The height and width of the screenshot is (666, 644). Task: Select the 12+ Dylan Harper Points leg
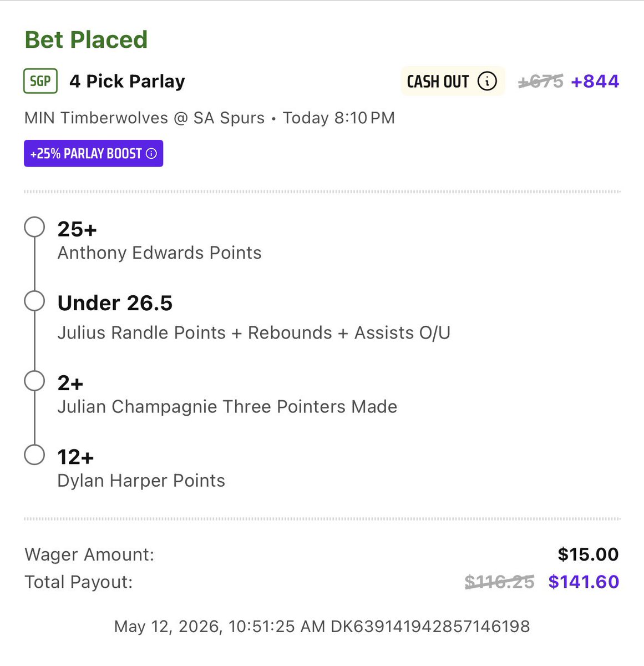pos(141,468)
